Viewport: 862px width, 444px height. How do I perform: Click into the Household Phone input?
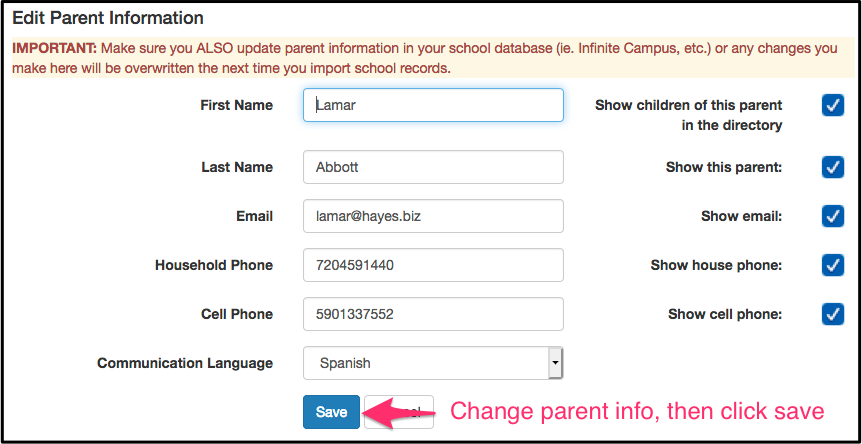[433, 265]
